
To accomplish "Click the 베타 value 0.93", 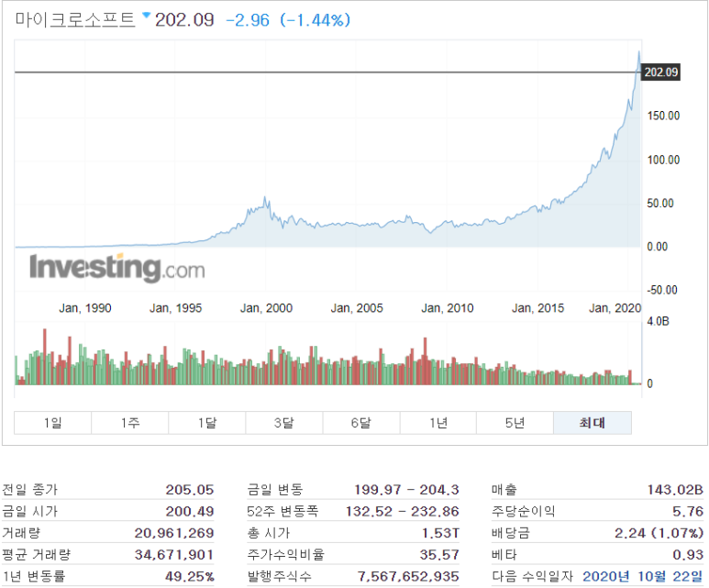I will [688, 555].
